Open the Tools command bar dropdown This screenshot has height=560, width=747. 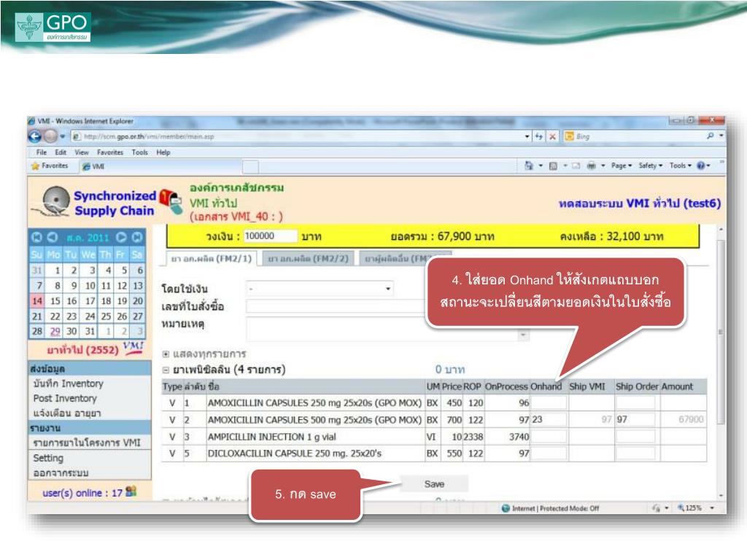click(x=681, y=166)
